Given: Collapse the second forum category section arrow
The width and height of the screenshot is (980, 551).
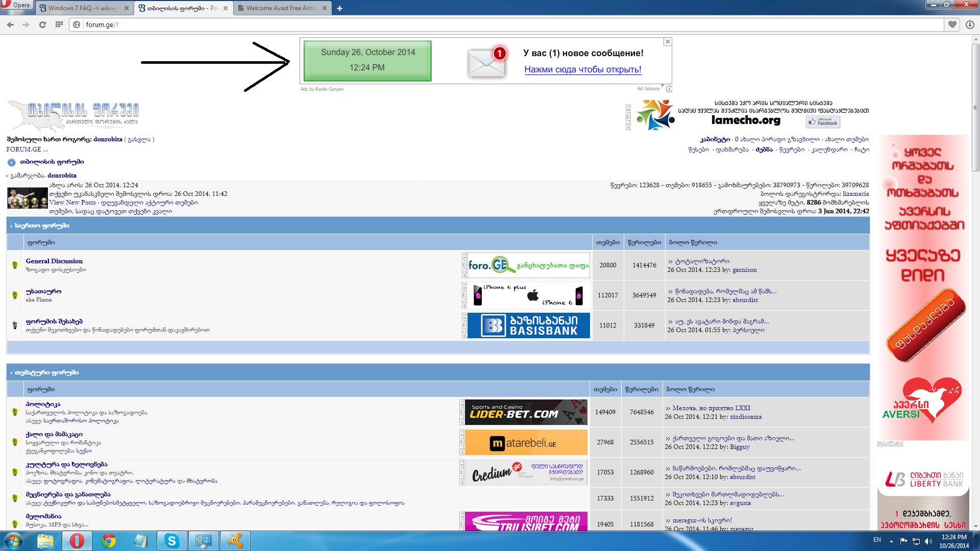Looking at the screenshot, I should pyautogui.click(x=11, y=373).
